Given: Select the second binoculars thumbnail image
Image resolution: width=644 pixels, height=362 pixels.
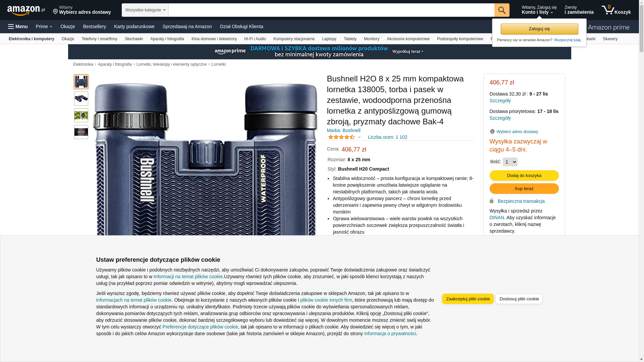Looking at the screenshot, I should pyautogui.click(x=81, y=99).
